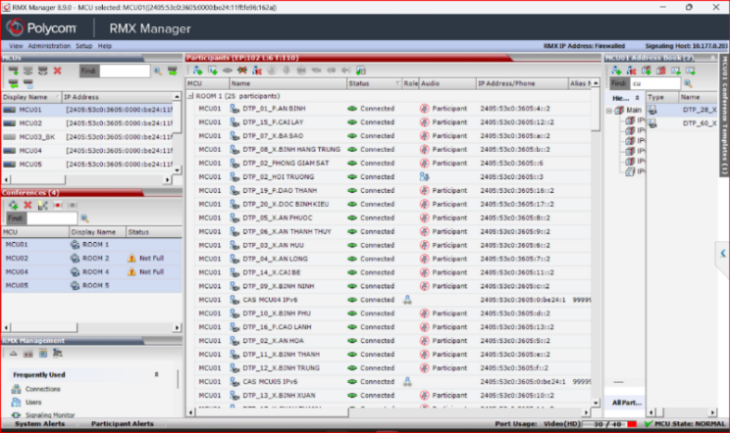Select MCU03_BK in the MCUs list
The image size is (730, 433).
coord(88,137)
